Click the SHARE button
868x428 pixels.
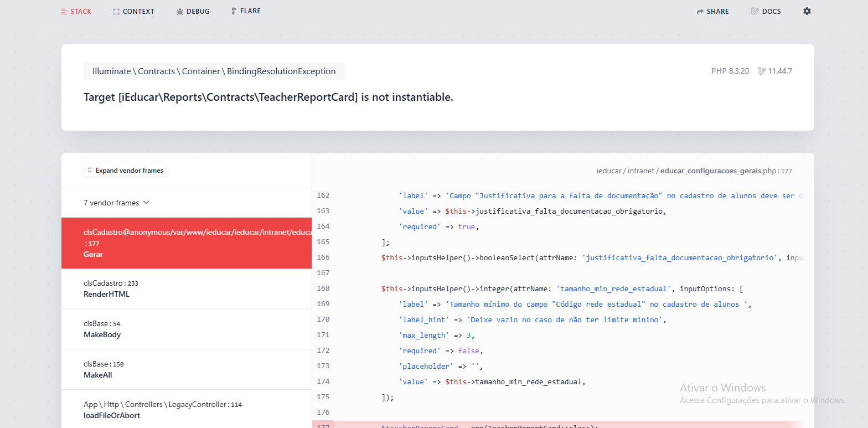(x=712, y=11)
